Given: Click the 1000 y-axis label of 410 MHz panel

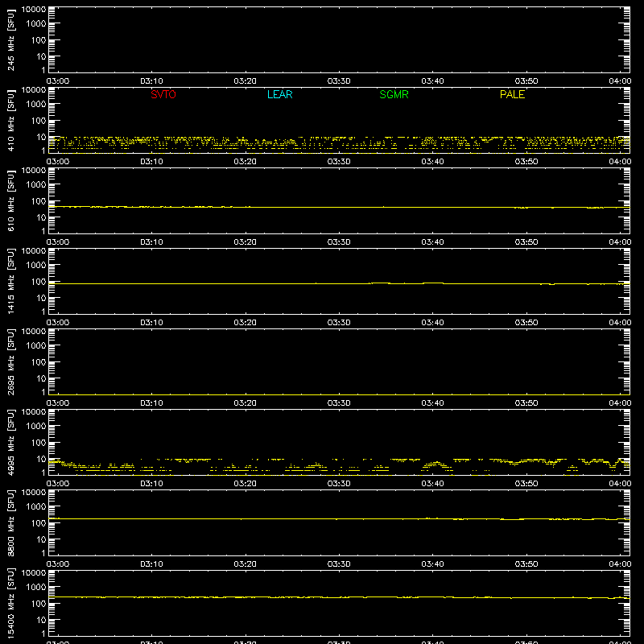Looking at the screenshot, I should [36, 105].
